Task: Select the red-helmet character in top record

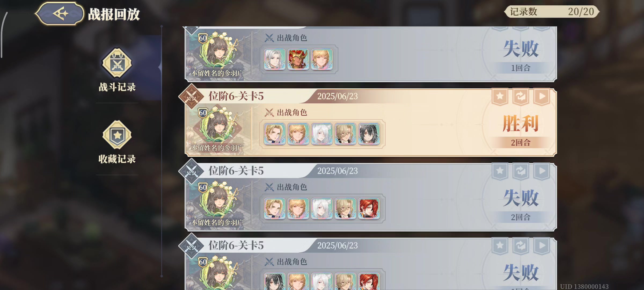Action: 298,59
